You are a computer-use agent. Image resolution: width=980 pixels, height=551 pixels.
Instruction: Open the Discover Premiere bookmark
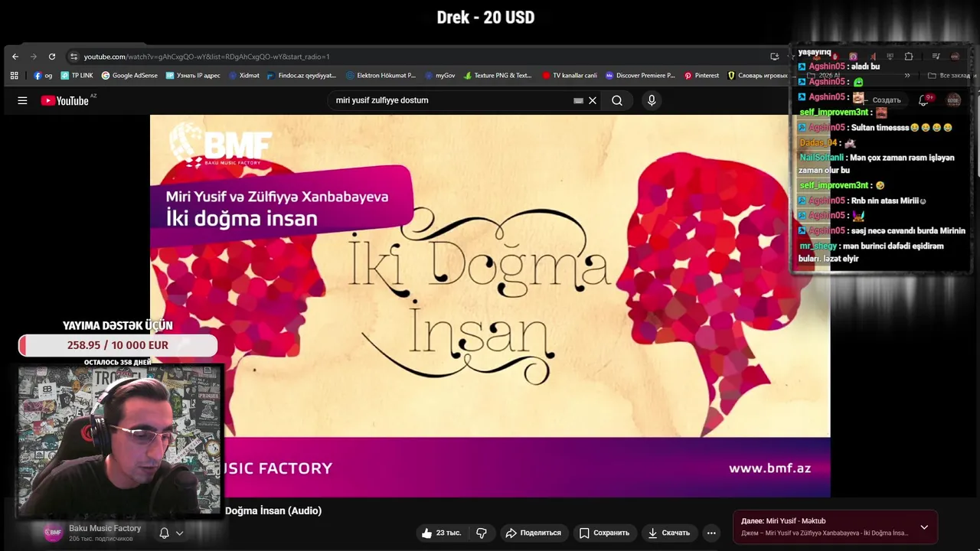coord(640,76)
